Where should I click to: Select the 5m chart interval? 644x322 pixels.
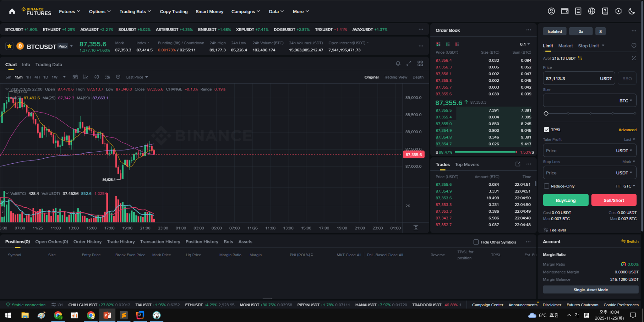coord(8,77)
